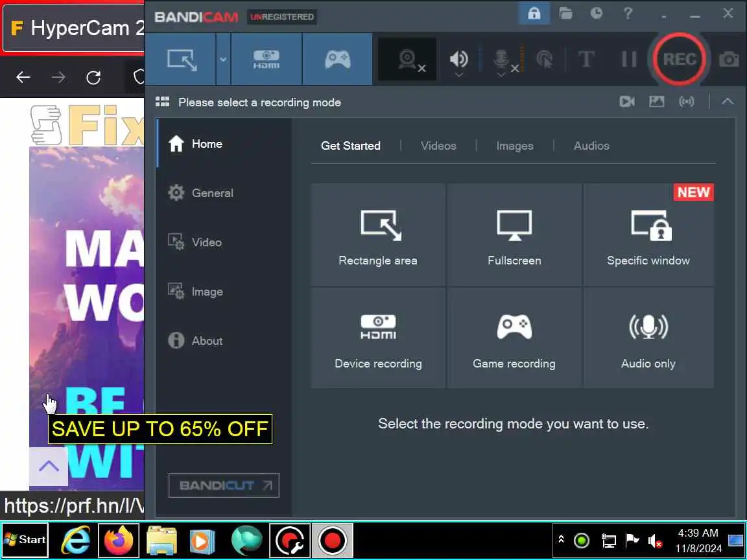Image resolution: width=747 pixels, height=560 pixels.
Task: Click the browser back arrow
Action: (23, 77)
